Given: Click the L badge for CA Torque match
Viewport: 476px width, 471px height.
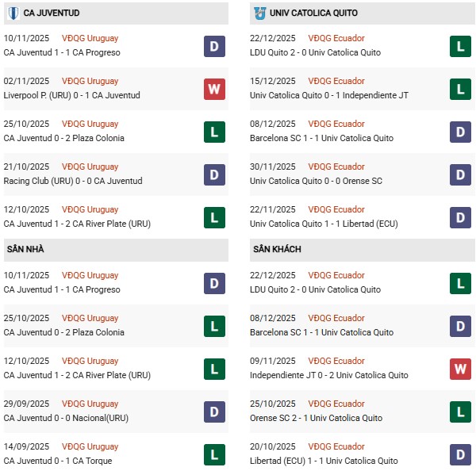Looking at the screenshot, I should (214, 454).
